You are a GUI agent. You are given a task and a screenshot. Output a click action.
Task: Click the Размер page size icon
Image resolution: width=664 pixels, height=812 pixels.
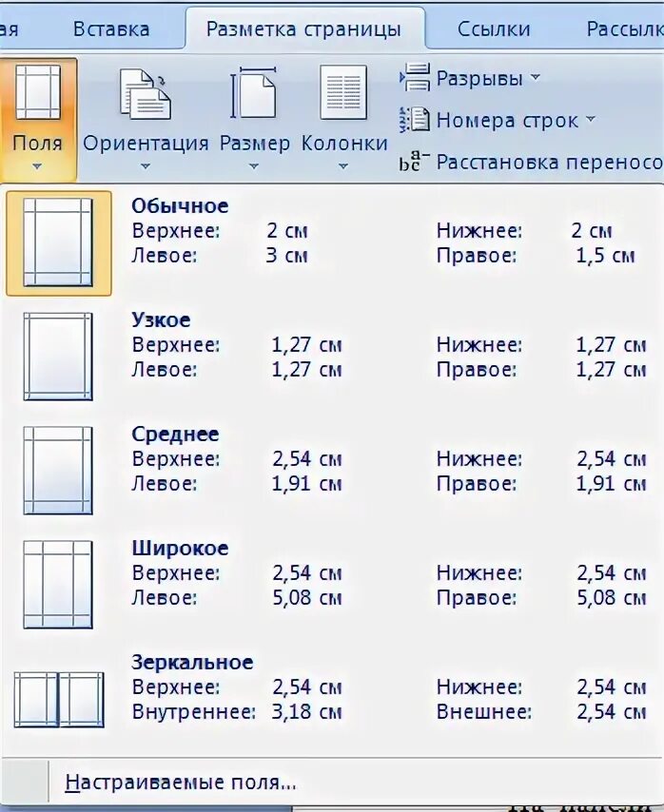point(254,93)
